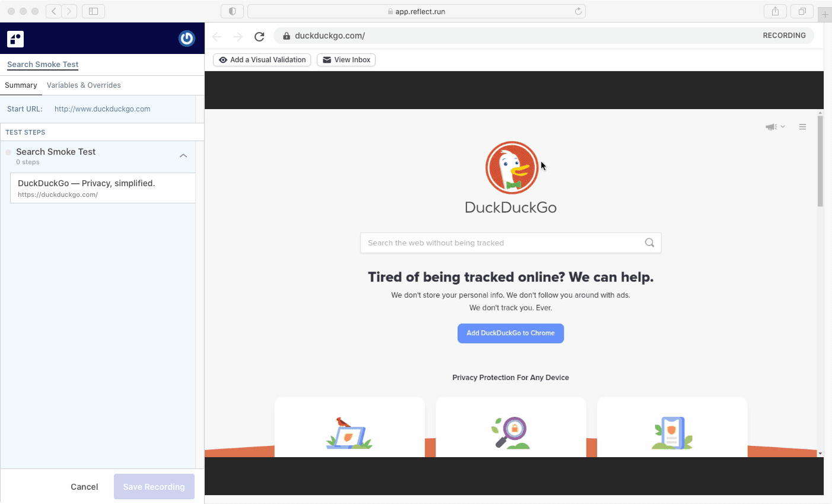The image size is (832, 504).
Task: Open the megaphone dropdown on DuckDuckGo
Action: click(774, 127)
